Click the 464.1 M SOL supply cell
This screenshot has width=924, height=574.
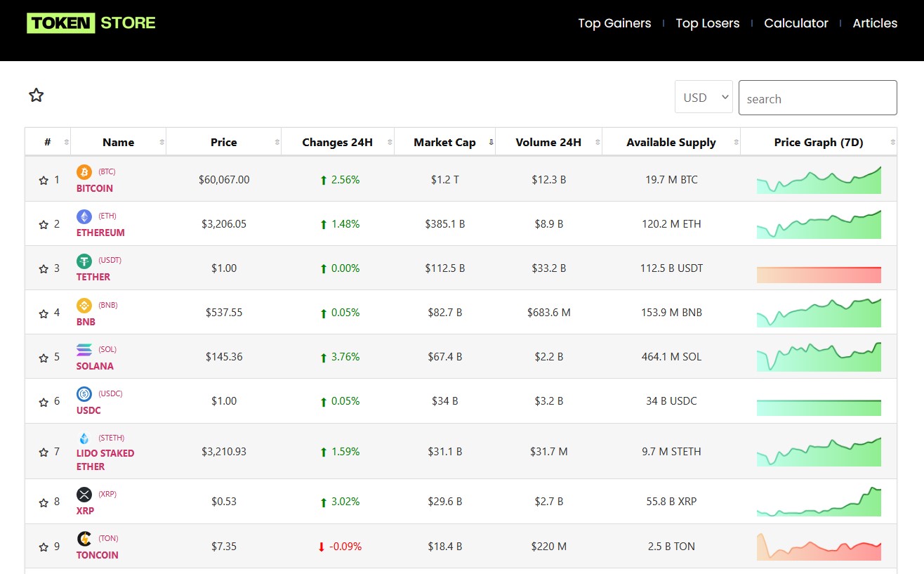click(671, 357)
